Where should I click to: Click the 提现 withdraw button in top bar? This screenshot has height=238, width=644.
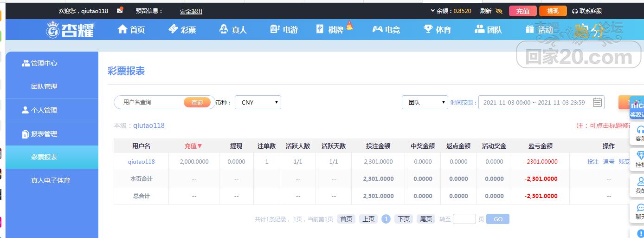click(553, 11)
